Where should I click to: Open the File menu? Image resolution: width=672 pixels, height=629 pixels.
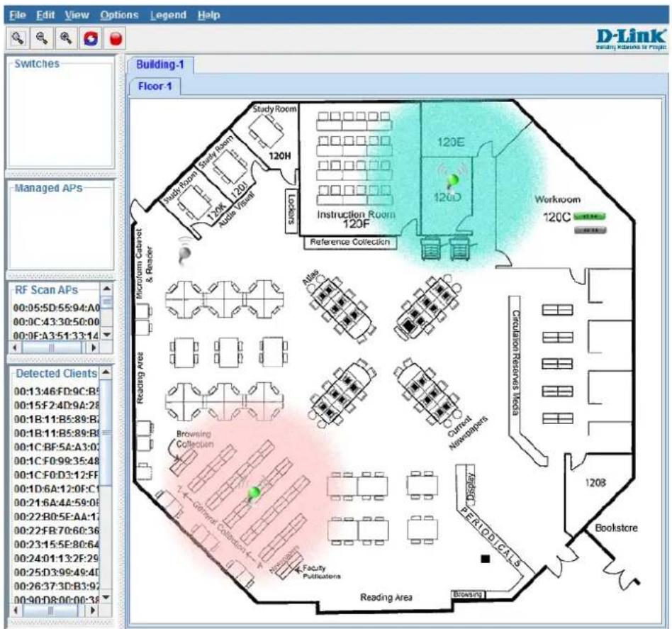pos(18,15)
